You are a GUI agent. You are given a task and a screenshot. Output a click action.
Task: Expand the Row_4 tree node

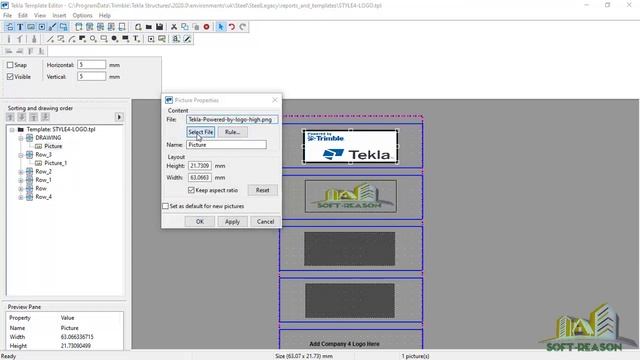[21, 197]
